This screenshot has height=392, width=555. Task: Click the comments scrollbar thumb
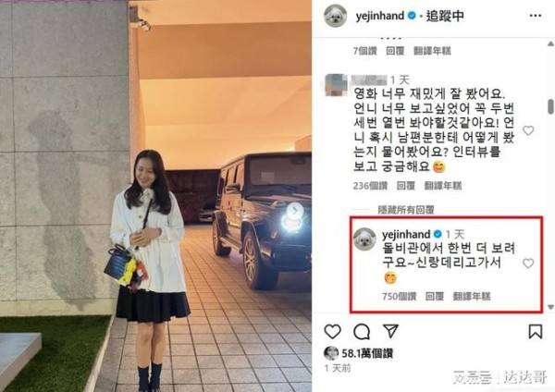(x=550, y=106)
